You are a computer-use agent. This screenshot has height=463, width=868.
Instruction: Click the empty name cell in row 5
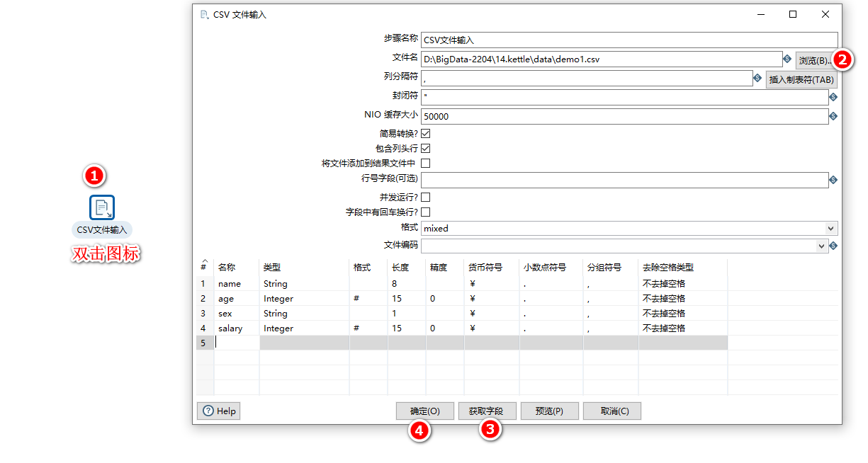(x=237, y=343)
